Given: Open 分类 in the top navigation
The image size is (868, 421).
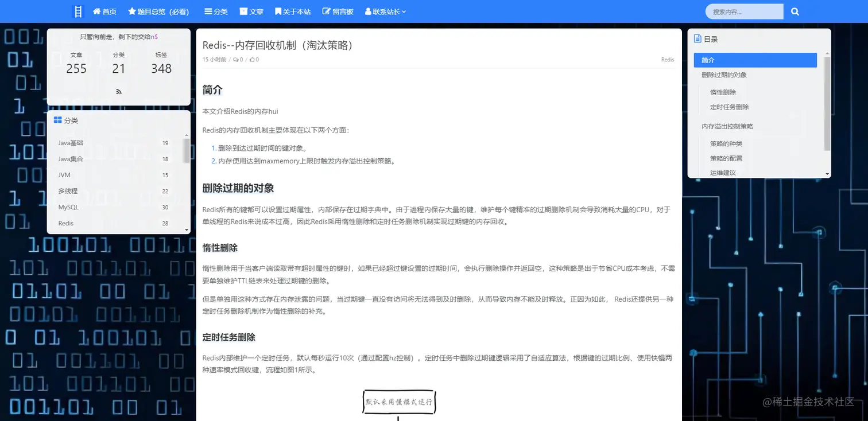Looking at the screenshot, I should [x=216, y=11].
